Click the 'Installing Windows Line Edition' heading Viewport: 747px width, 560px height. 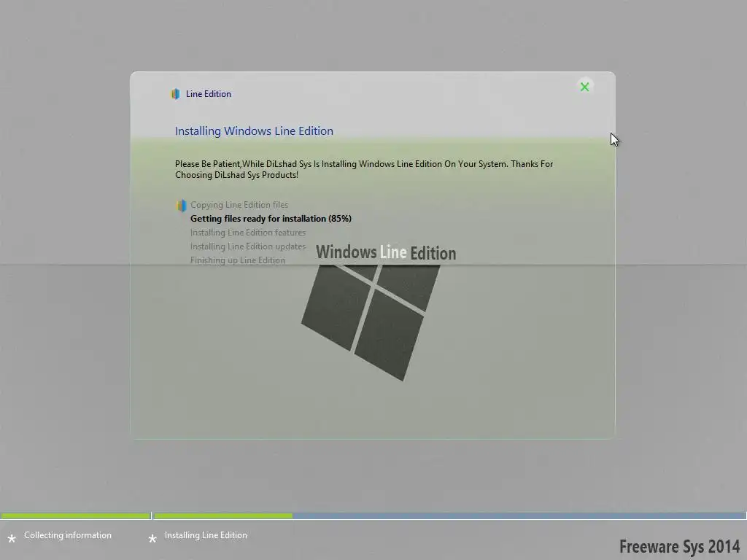(254, 131)
